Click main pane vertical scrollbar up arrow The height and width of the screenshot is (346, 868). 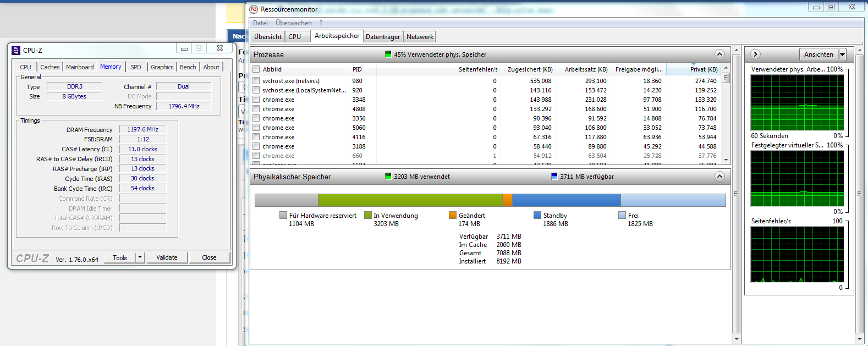click(737, 51)
